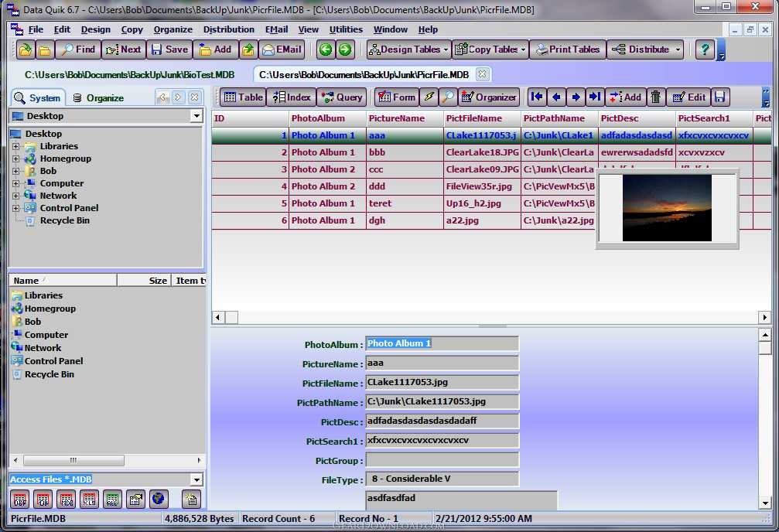This screenshot has width=779, height=532.
Task: Open the Distribution menu
Action: [228, 30]
